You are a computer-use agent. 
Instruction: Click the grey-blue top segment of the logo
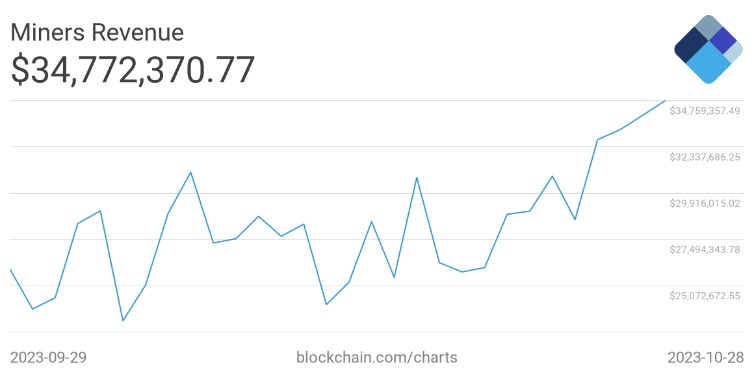click(709, 26)
